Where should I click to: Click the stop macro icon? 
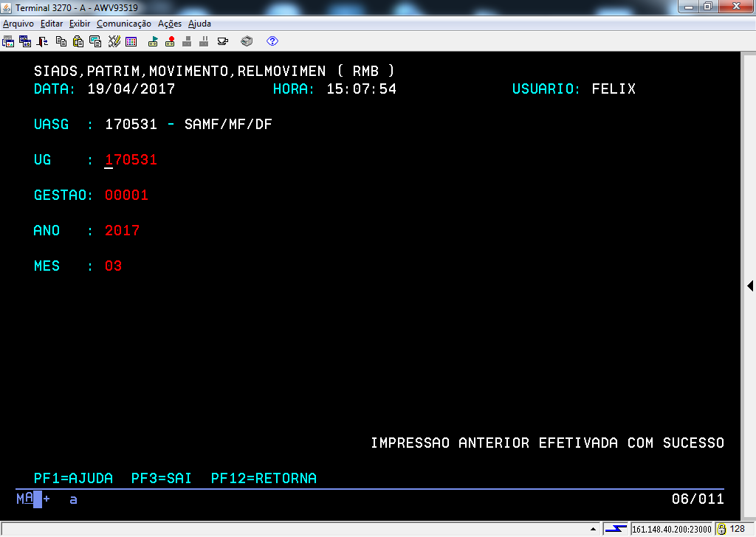[187, 41]
